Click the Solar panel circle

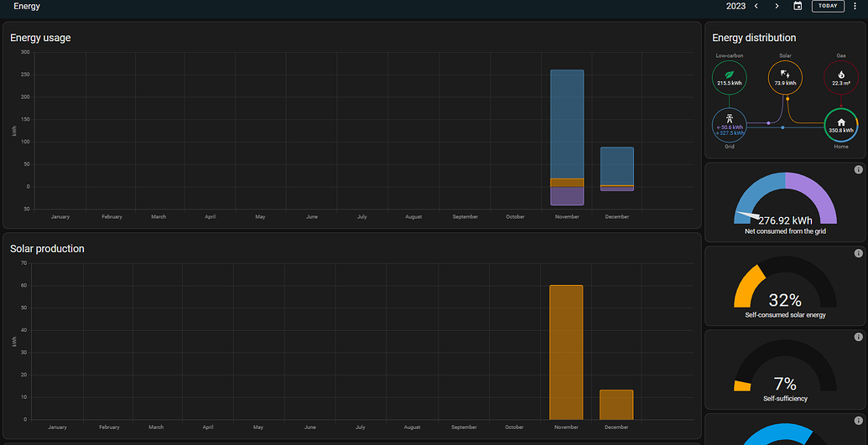coord(785,77)
